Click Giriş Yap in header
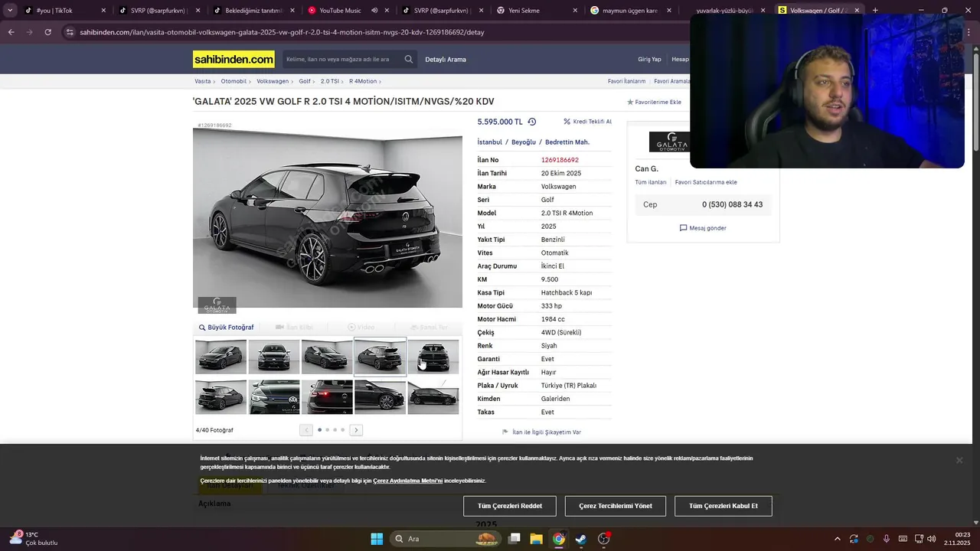 (x=649, y=60)
